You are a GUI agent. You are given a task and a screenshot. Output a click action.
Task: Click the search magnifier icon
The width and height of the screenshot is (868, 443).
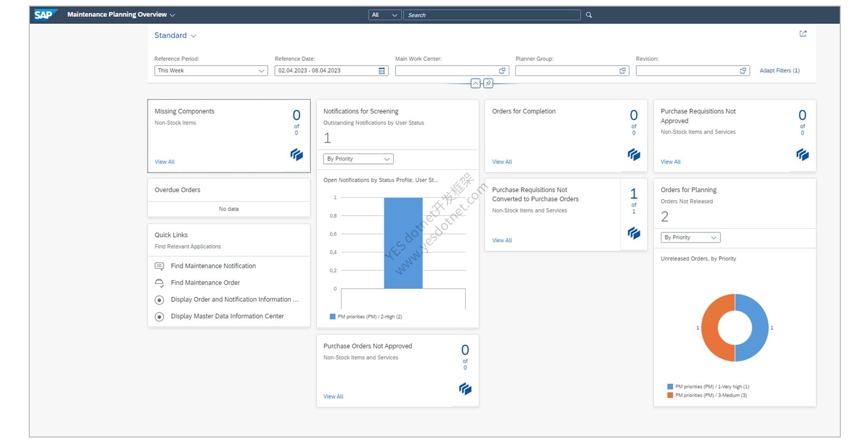tap(589, 15)
